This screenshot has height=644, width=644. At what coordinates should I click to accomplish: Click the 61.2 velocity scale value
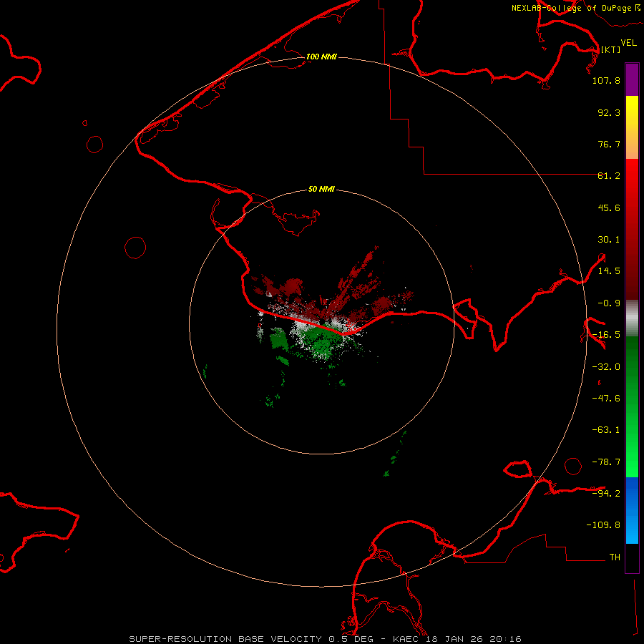coord(609,176)
